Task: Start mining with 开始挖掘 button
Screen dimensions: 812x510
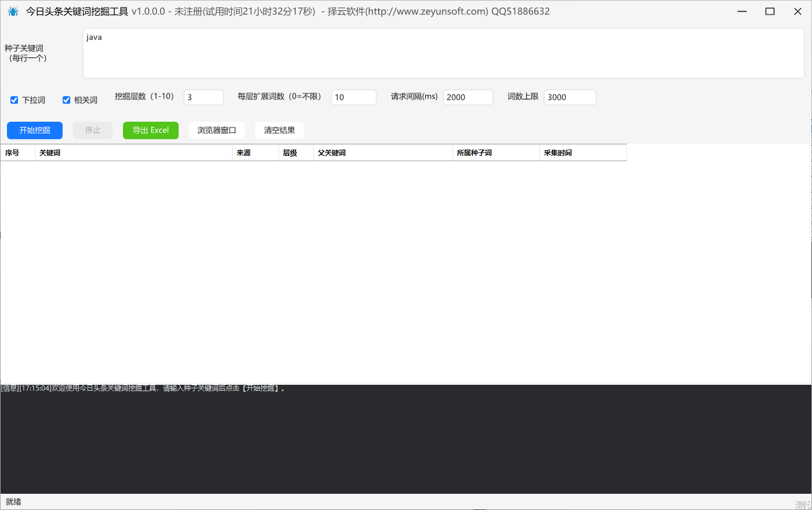Action: coord(35,130)
